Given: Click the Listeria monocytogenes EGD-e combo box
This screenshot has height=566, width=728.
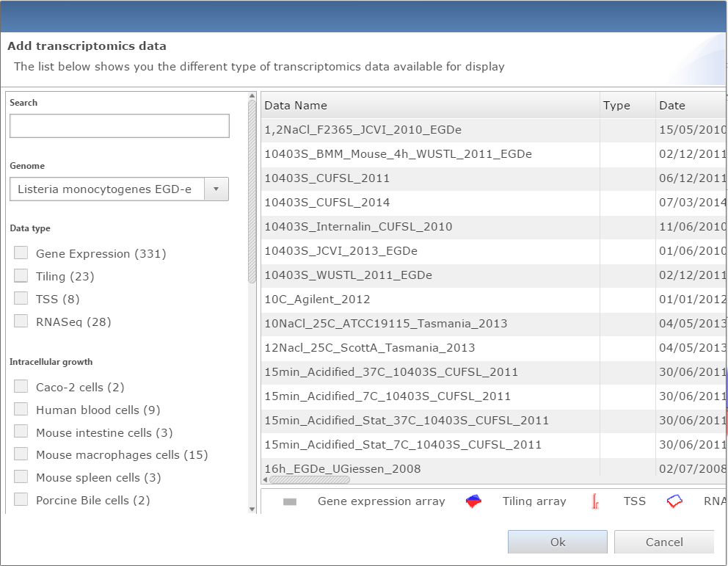Looking at the screenshot, I should pos(106,189).
